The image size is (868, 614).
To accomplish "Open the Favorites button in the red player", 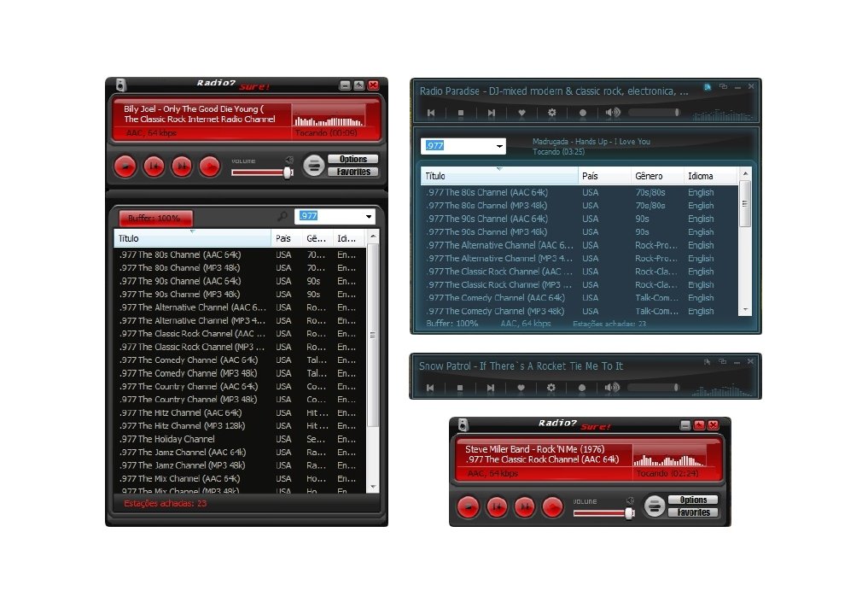I will click(x=353, y=172).
